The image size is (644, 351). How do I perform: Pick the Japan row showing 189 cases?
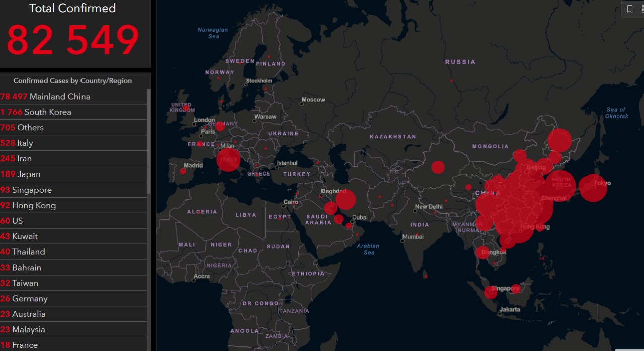click(73, 174)
